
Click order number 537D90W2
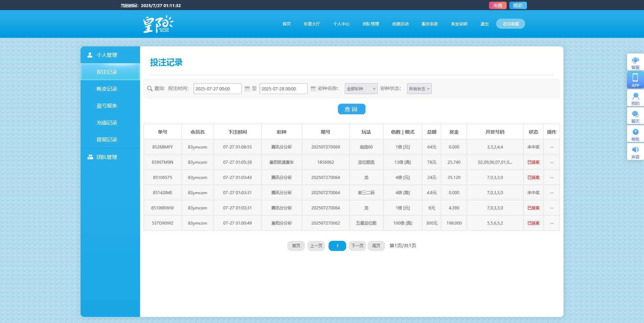tap(162, 223)
